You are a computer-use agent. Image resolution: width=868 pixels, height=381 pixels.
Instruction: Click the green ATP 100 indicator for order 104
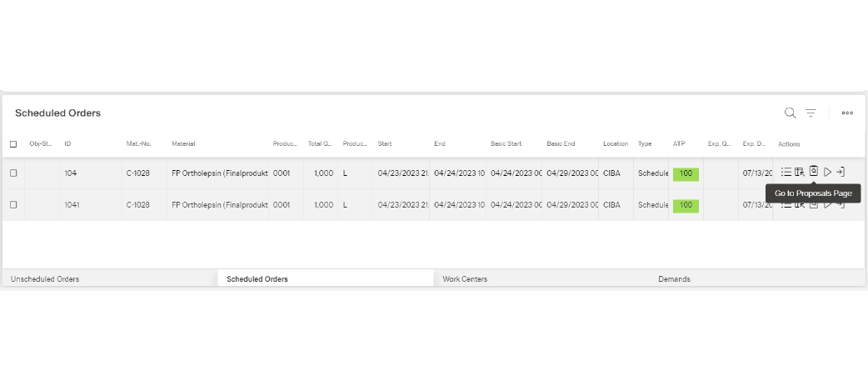(x=686, y=173)
